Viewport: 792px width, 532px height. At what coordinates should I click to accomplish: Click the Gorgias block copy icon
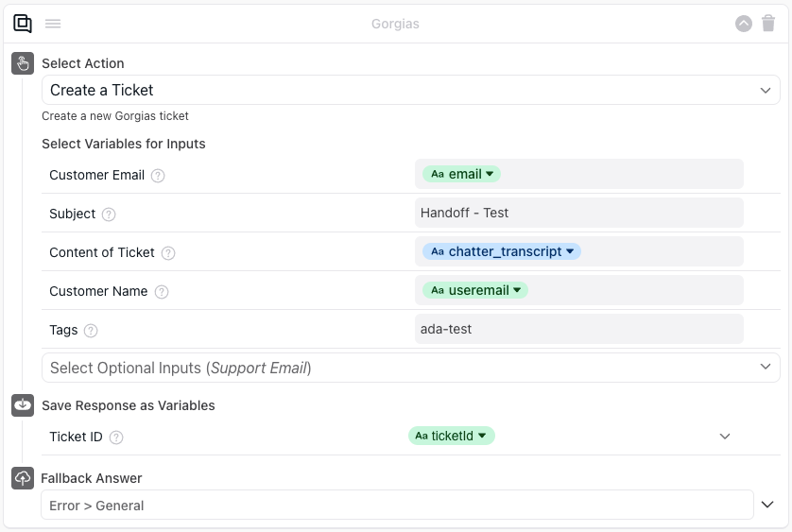pos(23,24)
